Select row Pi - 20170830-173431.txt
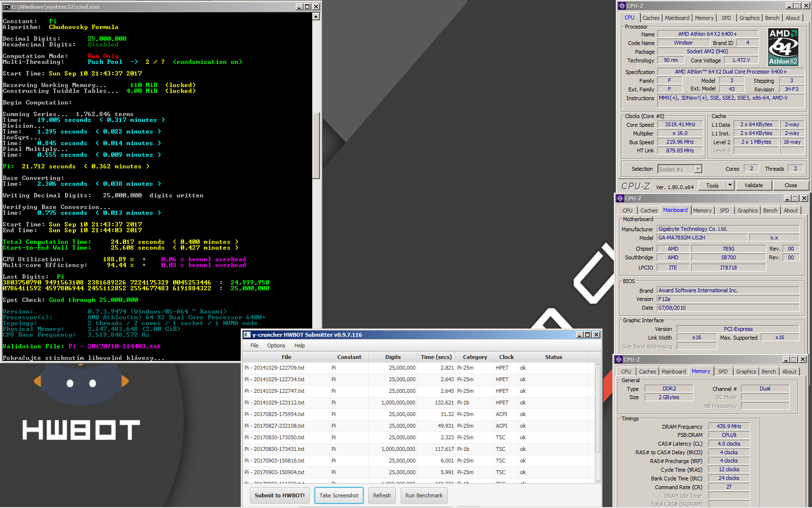This screenshot has height=508, width=812. tap(419, 449)
